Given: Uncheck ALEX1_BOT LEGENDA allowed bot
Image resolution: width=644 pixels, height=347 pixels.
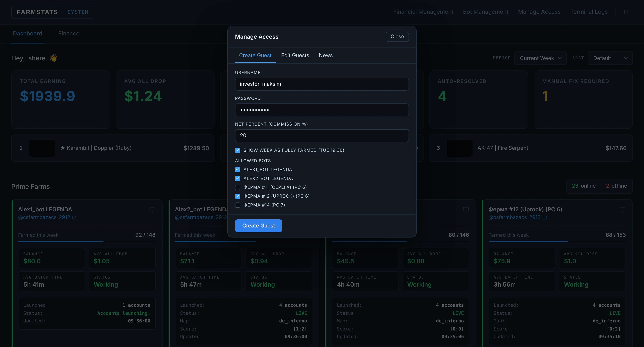Looking at the screenshot, I should click(237, 169).
